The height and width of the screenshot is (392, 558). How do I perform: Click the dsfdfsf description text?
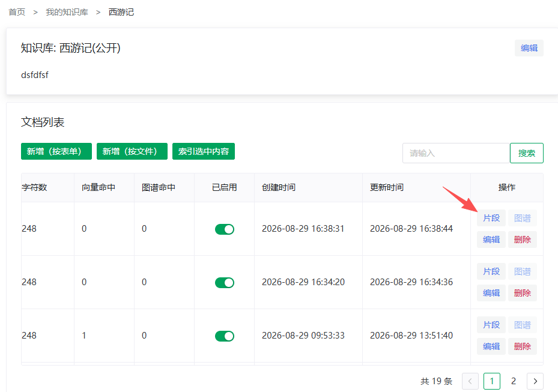(34, 75)
